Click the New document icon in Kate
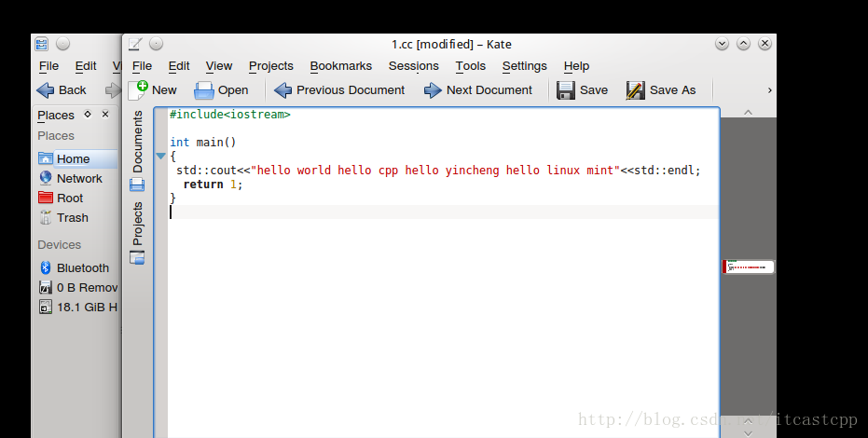 click(x=138, y=90)
